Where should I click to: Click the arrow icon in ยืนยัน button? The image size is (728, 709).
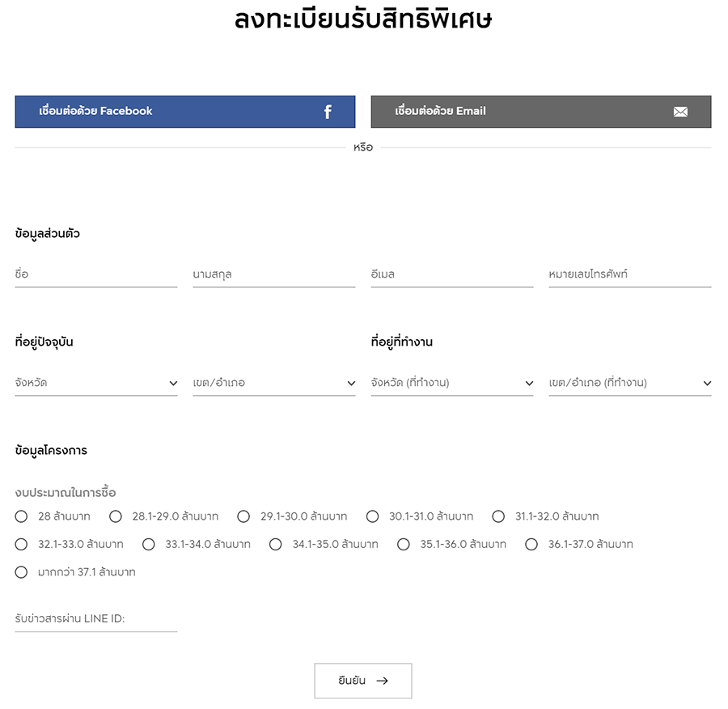click(x=383, y=681)
